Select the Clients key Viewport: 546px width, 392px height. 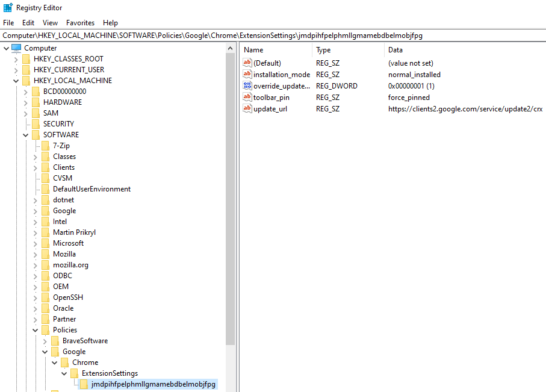pos(64,167)
